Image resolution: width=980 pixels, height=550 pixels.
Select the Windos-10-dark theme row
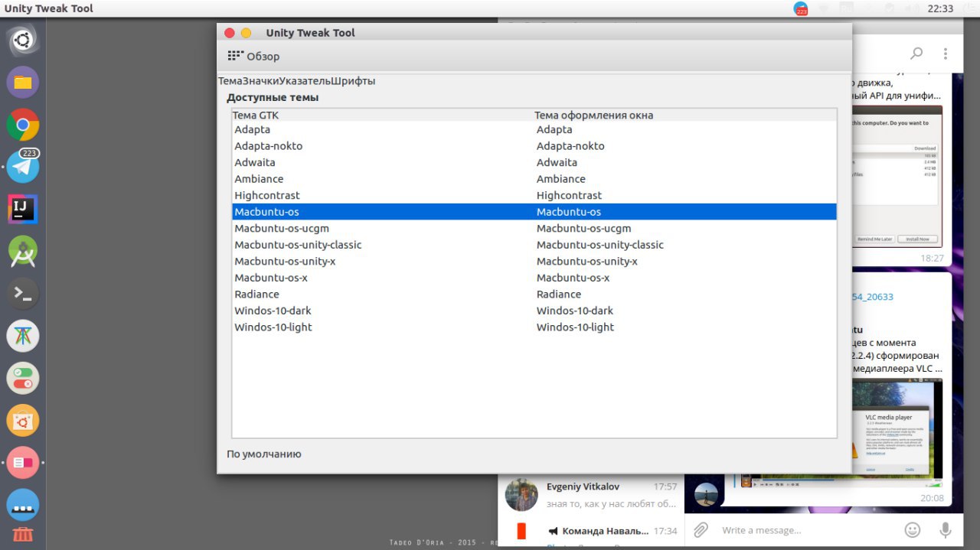coord(534,311)
